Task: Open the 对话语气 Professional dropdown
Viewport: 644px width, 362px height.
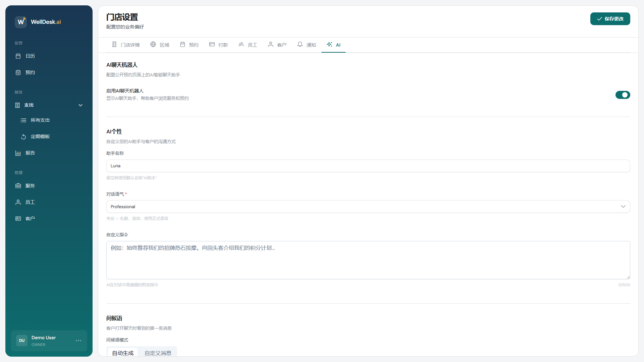Action: point(368,206)
